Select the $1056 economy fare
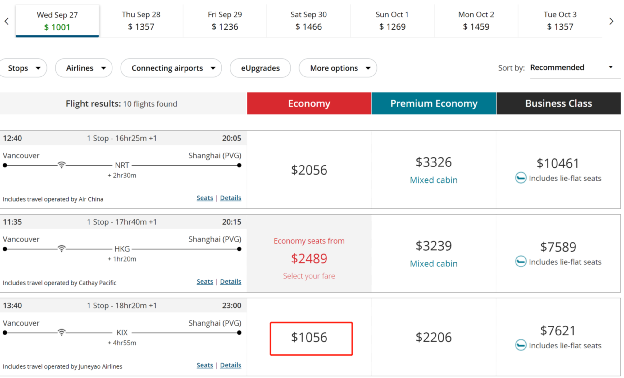The image size is (624, 378). 311,338
